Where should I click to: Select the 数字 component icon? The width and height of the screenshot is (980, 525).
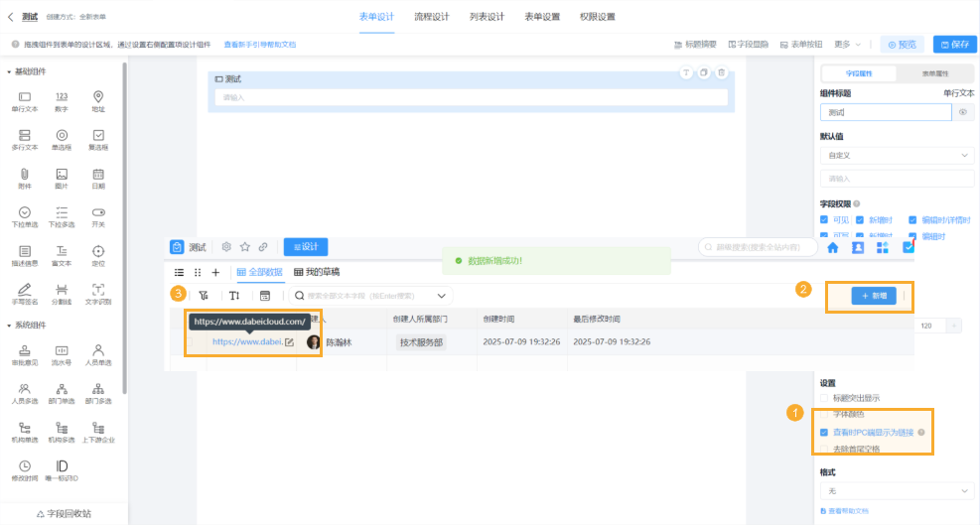(x=62, y=102)
